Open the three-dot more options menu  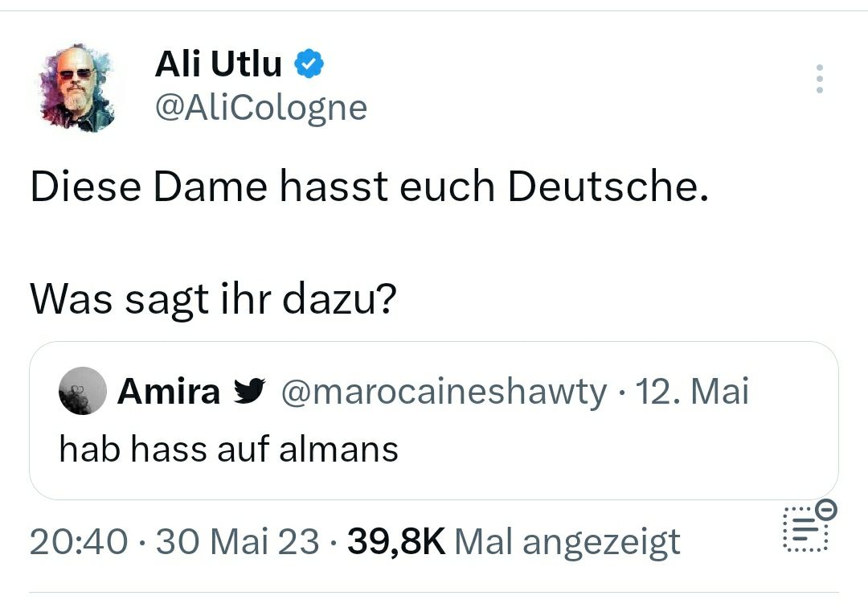[819, 79]
